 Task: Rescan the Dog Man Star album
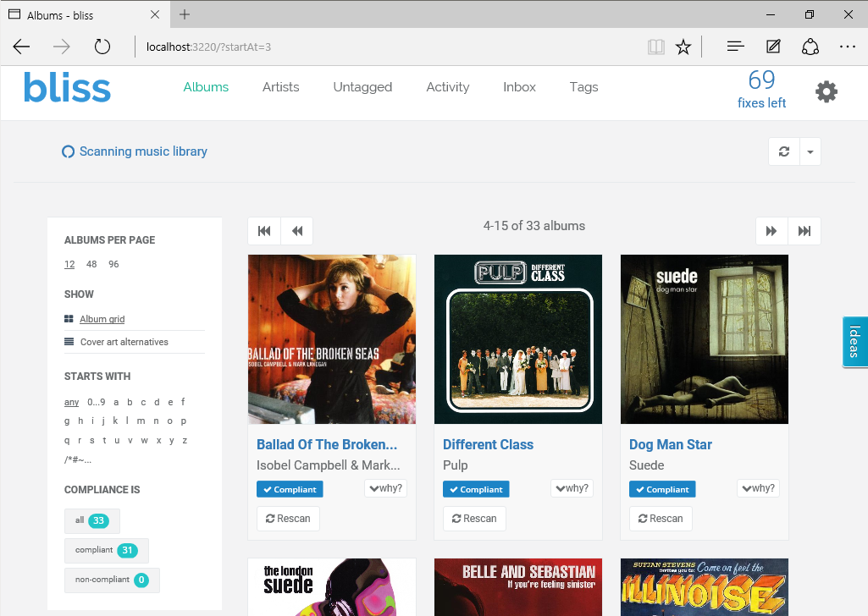pyautogui.click(x=661, y=519)
